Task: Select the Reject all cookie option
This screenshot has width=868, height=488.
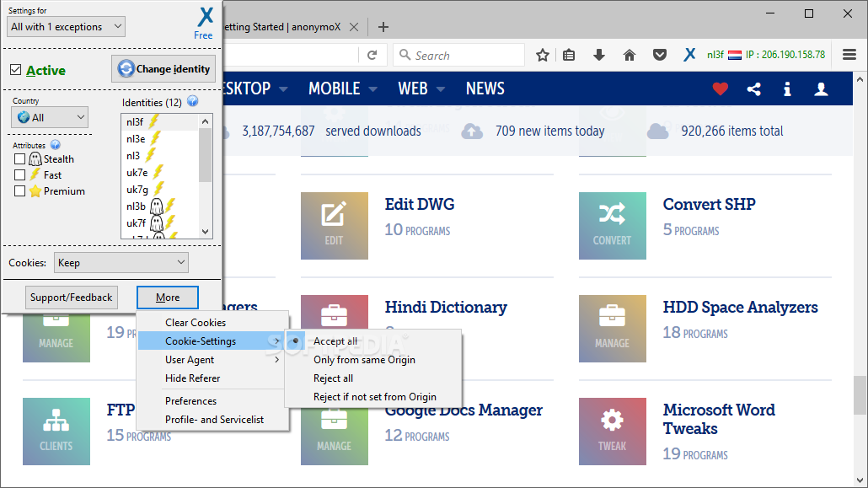Action: tap(372, 378)
